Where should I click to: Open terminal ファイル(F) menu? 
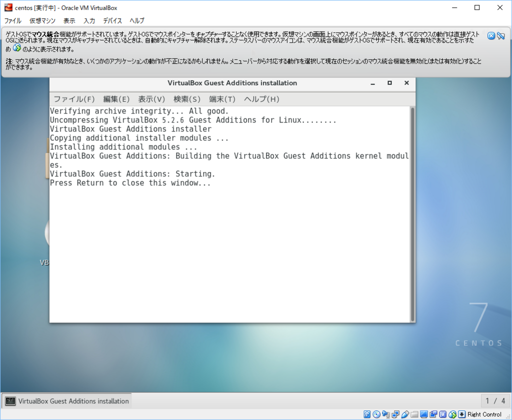74,99
